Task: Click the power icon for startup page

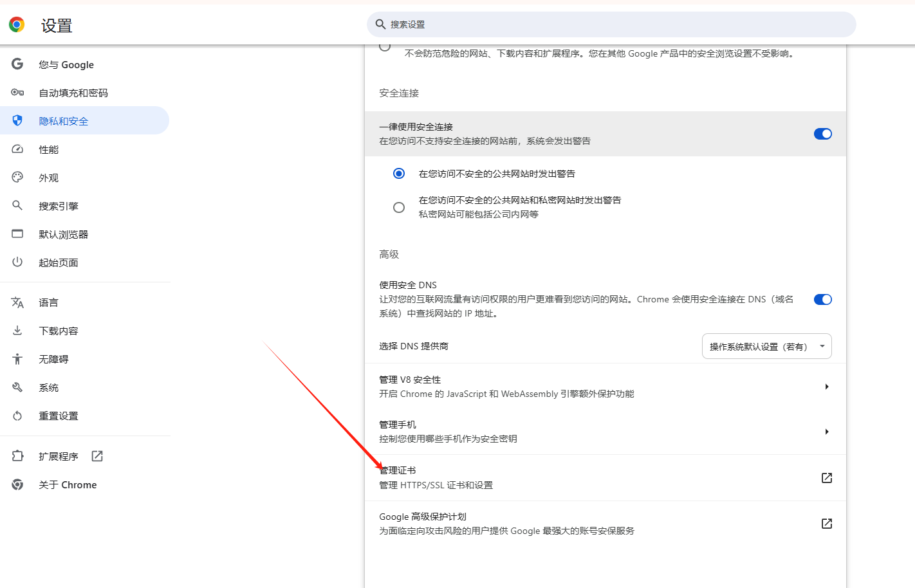Action: click(17, 262)
